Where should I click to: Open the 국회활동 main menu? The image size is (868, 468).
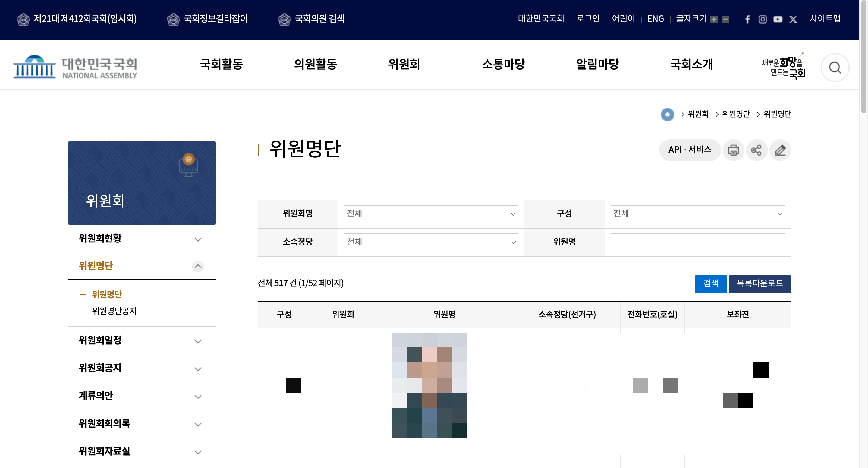click(222, 64)
